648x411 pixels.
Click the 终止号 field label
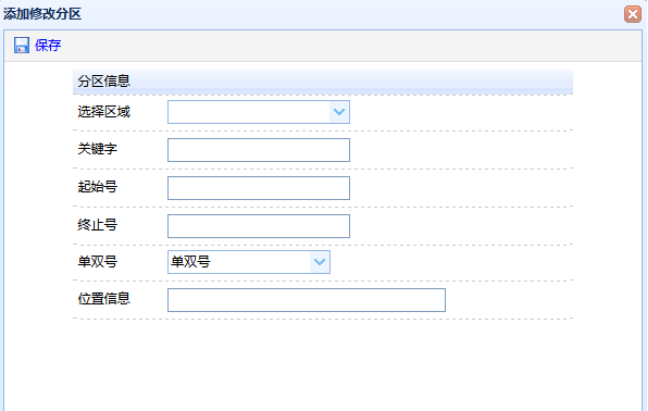pyautogui.click(x=98, y=225)
